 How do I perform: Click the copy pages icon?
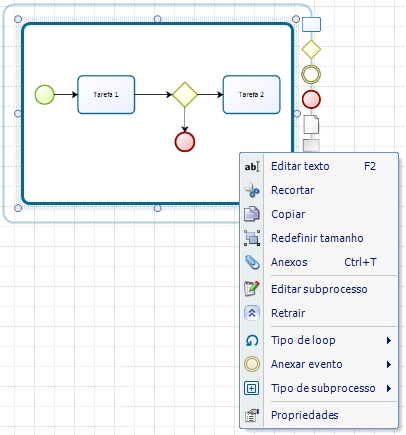click(252, 214)
